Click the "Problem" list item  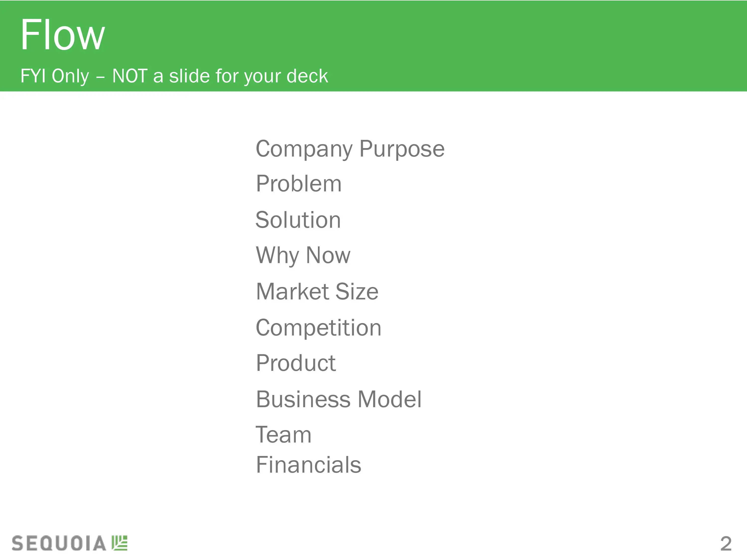point(299,184)
